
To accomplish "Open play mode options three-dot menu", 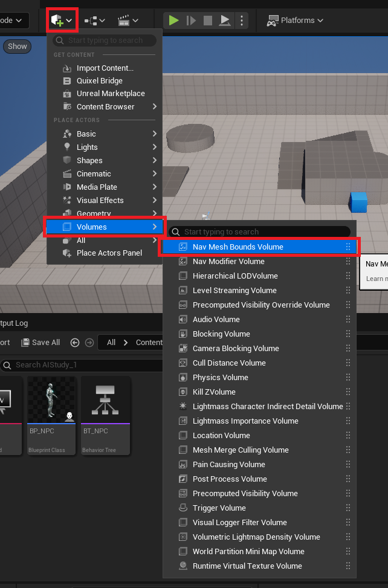I will [x=242, y=21].
